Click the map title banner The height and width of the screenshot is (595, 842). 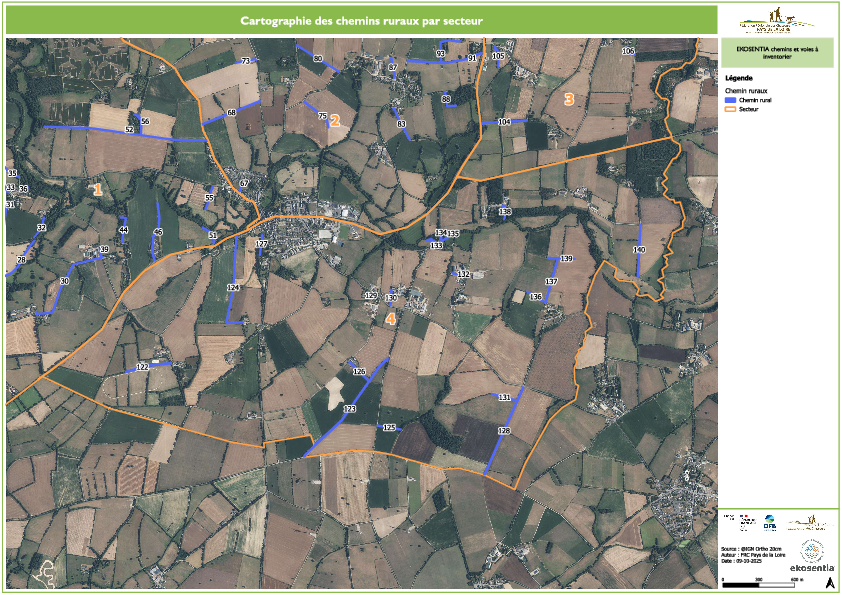click(362, 19)
